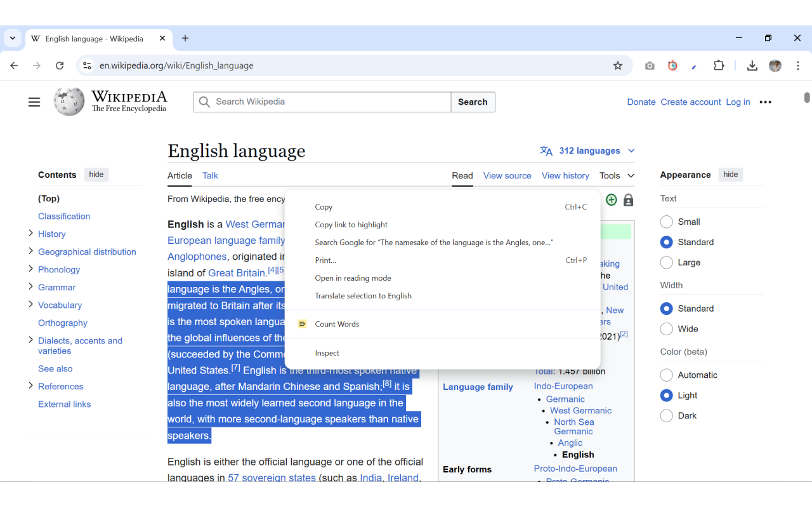This screenshot has height=508, width=812.
Task: Open the tab search chevron
Action: (x=13, y=38)
